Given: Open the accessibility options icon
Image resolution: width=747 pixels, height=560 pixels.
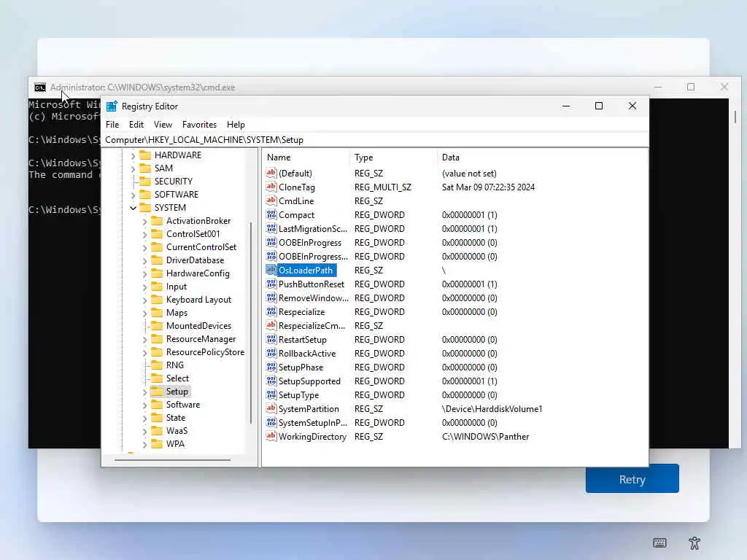Looking at the screenshot, I should pos(694,542).
